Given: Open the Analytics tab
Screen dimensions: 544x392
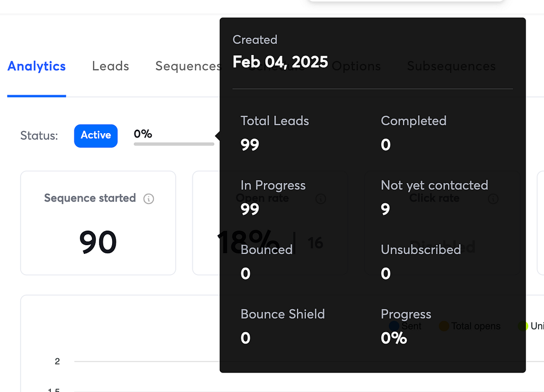Looking at the screenshot, I should [36, 66].
